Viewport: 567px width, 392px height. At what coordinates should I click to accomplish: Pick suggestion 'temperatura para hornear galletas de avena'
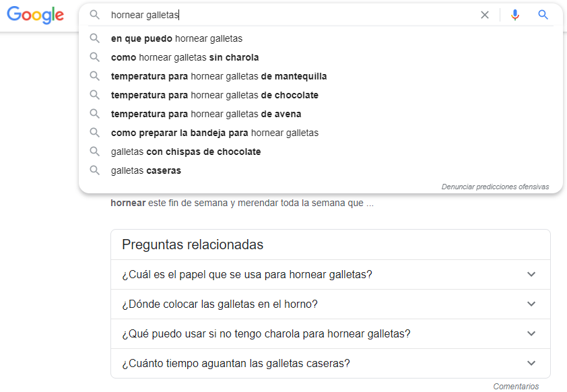tap(206, 114)
